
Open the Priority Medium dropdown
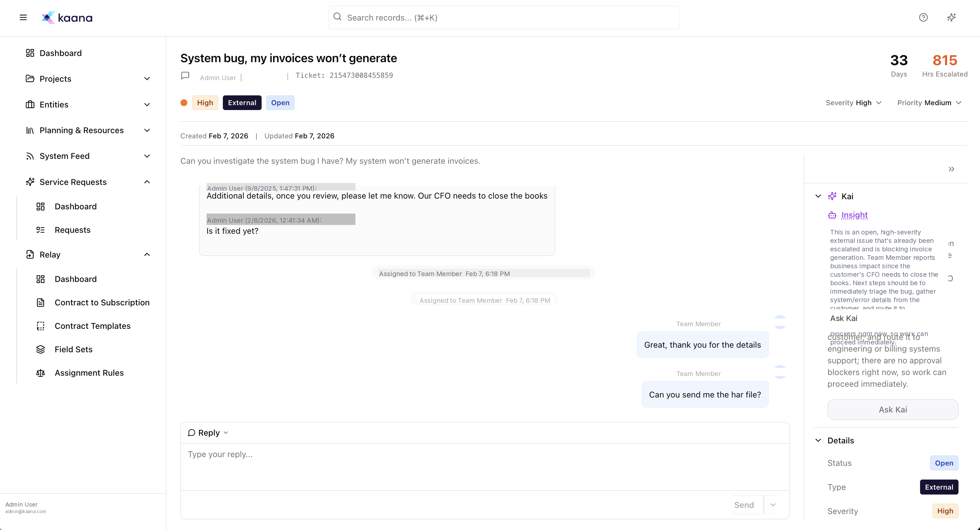pos(929,103)
